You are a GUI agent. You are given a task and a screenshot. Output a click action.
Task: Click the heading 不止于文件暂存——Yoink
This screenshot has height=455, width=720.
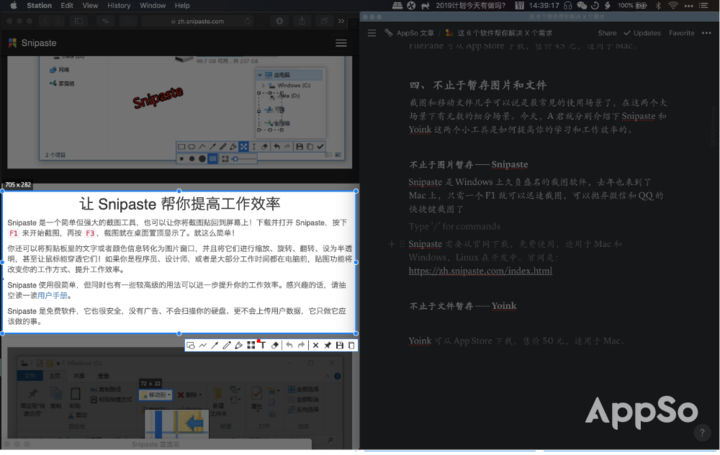coord(463,306)
